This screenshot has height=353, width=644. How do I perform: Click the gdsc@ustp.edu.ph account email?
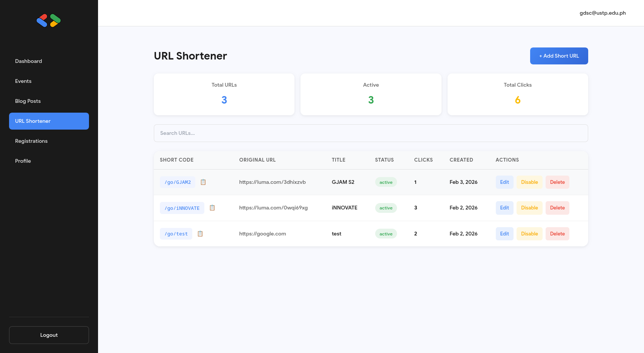coord(603,13)
